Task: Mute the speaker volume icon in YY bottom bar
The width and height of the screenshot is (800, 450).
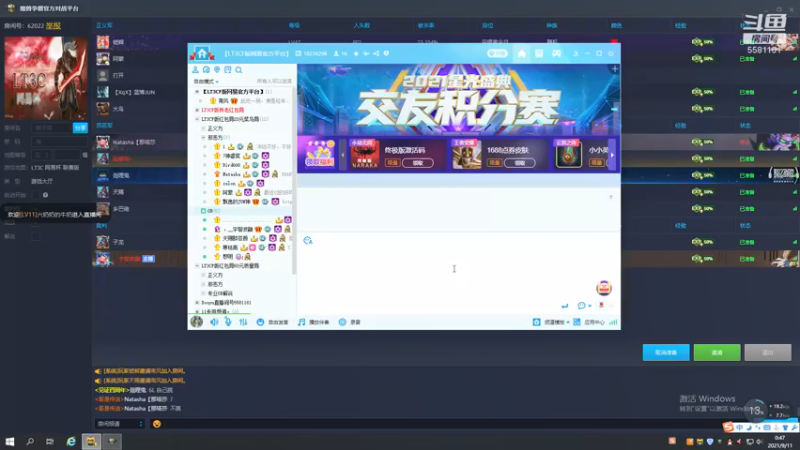Action: pyautogui.click(x=214, y=322)
